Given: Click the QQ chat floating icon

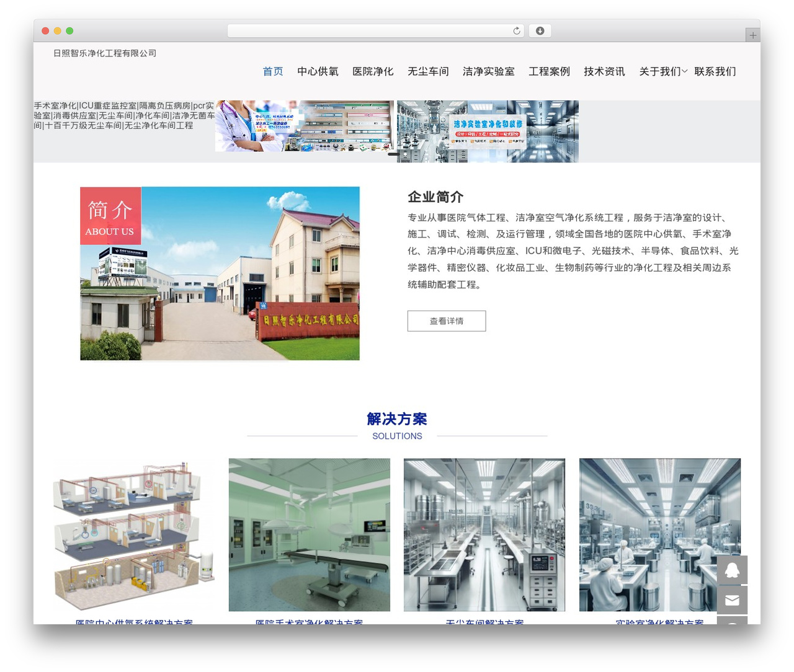Looking at the screenshot, I should (732, 570).
